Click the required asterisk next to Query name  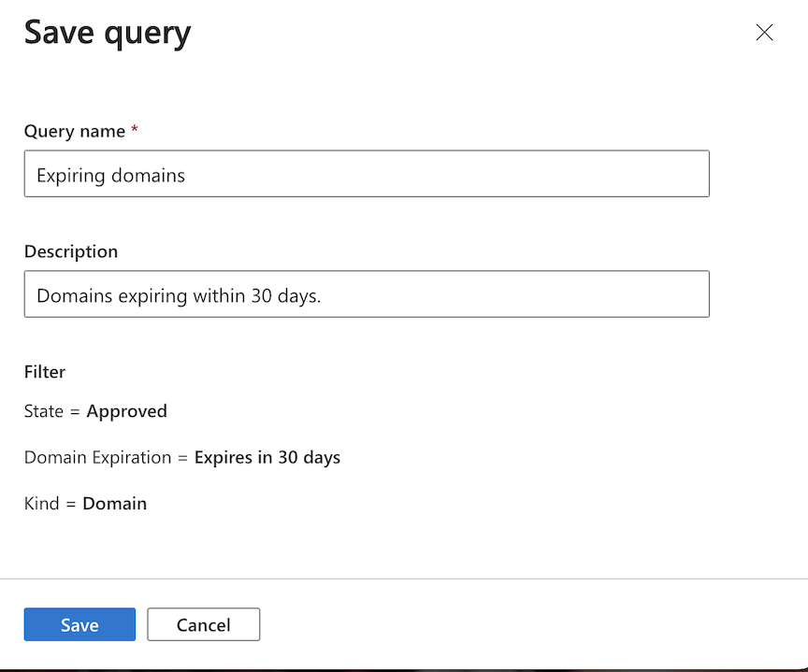pyautogui.click(x=135, y=127)
